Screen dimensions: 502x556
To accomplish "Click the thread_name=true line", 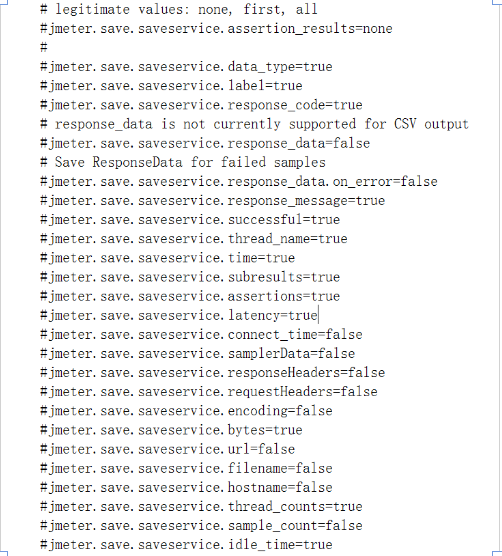I will (194, 239).
